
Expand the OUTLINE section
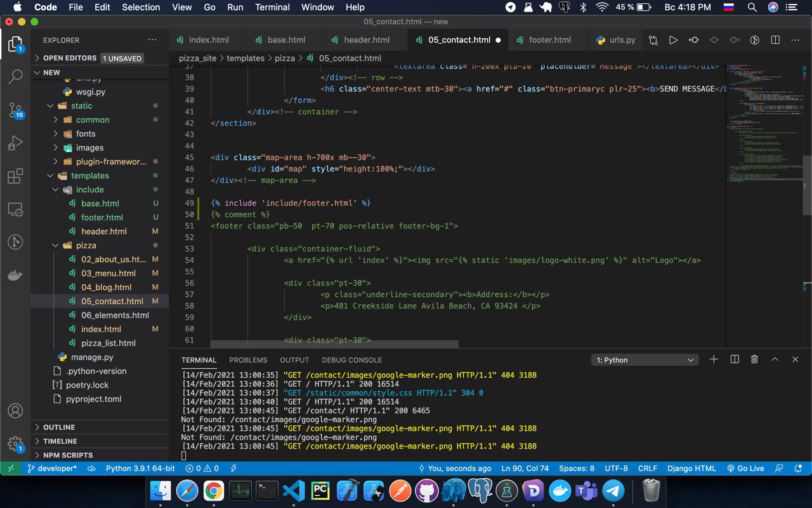(x=59, y=427)
